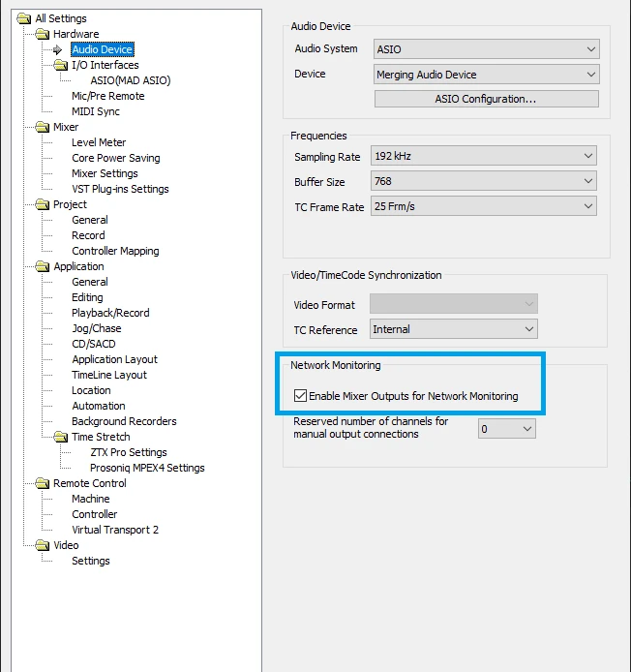Open the Sampling Rate dropdown
Image resolution: width=631 pixels, height=672 pixels.
[x=484, y=156]
